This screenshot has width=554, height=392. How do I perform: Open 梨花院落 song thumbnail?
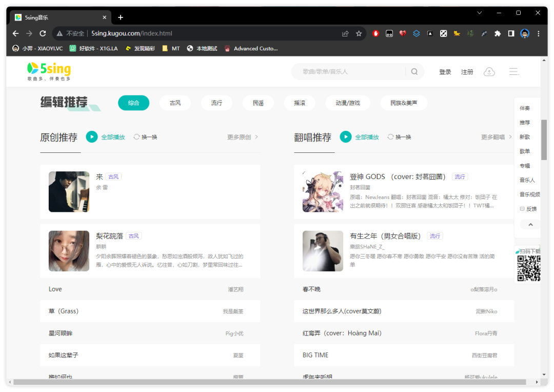click(x=69, y=251)
